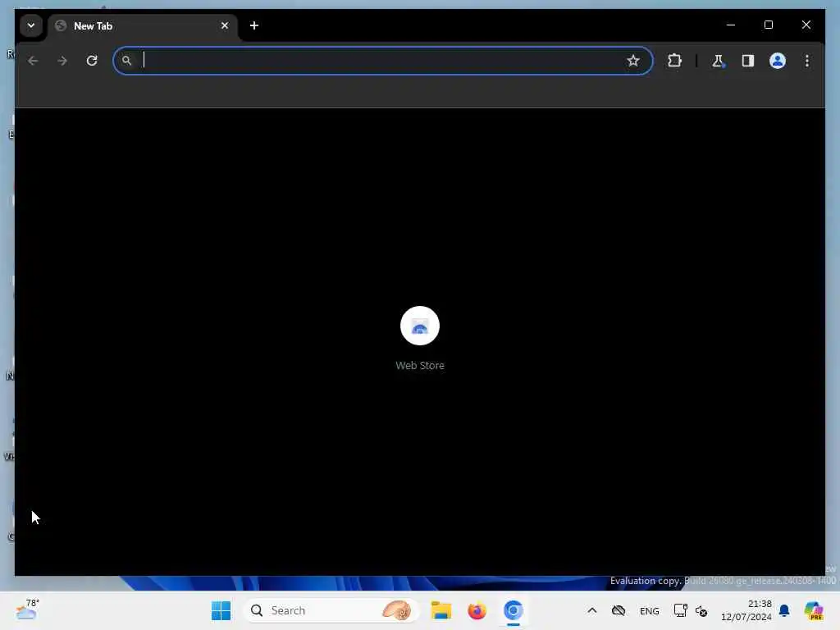Open the Extensions puzzle icon
The width and height of the screenshot is (840, 630).
674,61
